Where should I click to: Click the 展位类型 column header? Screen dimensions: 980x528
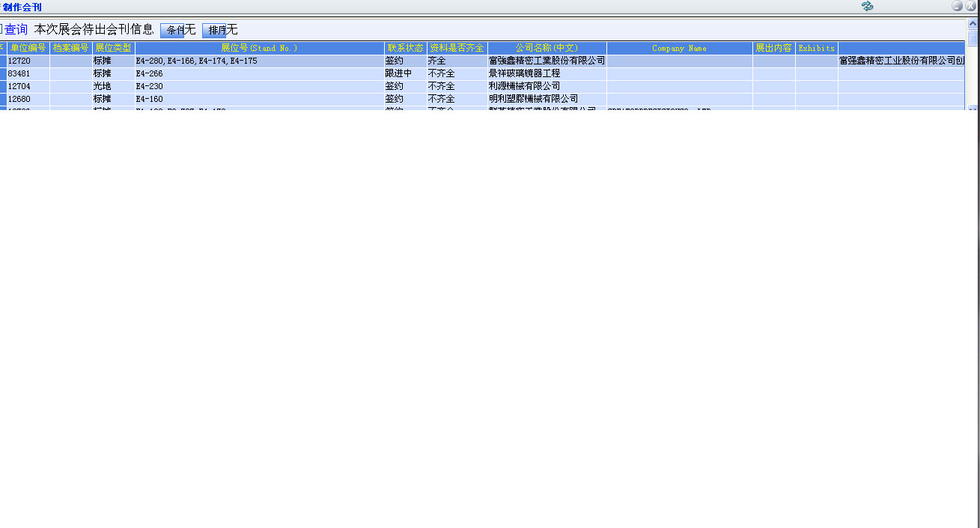[113, 48]
